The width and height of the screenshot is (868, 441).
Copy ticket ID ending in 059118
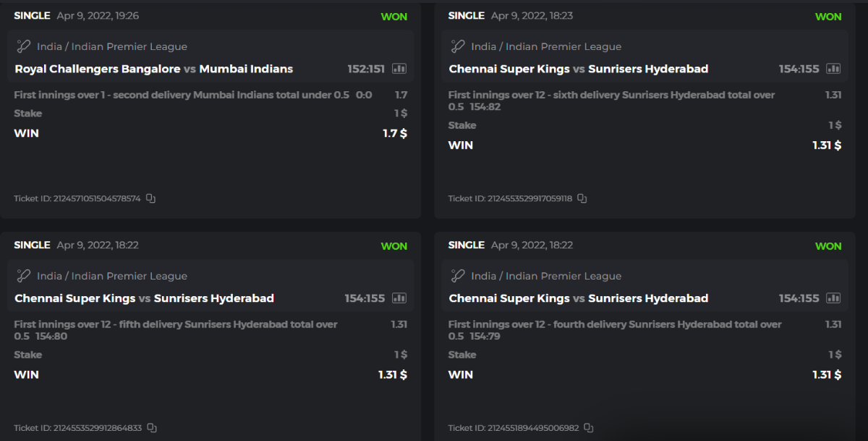pyautogui.click(x=582, y=198)
